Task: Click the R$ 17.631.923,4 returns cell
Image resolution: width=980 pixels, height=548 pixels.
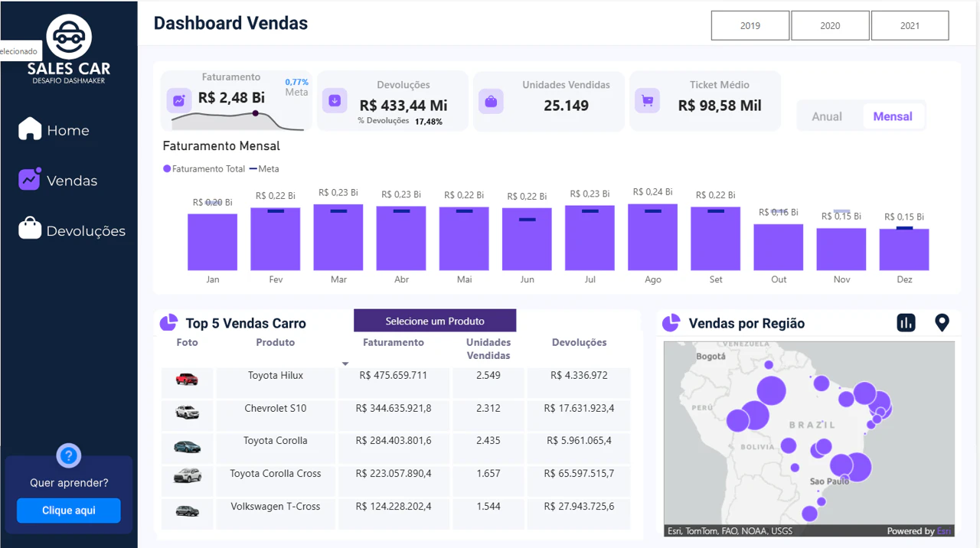Action: point(579,408)
